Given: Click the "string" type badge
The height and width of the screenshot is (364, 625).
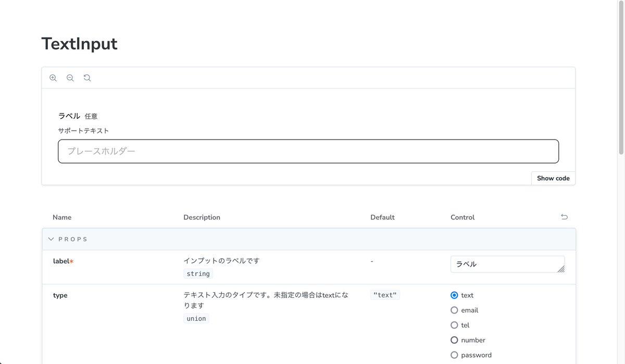Looking at the screenshot, I should [x=198, y=273].
